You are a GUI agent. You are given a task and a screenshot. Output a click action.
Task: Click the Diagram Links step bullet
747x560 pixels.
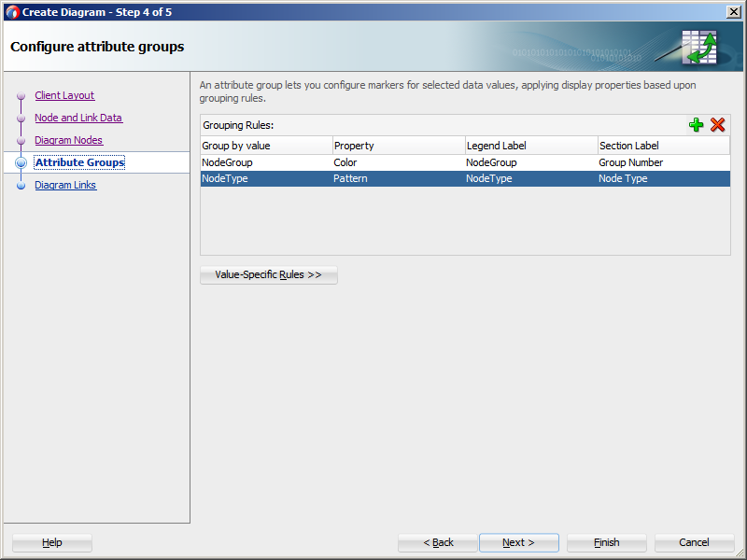coord(21,185)
